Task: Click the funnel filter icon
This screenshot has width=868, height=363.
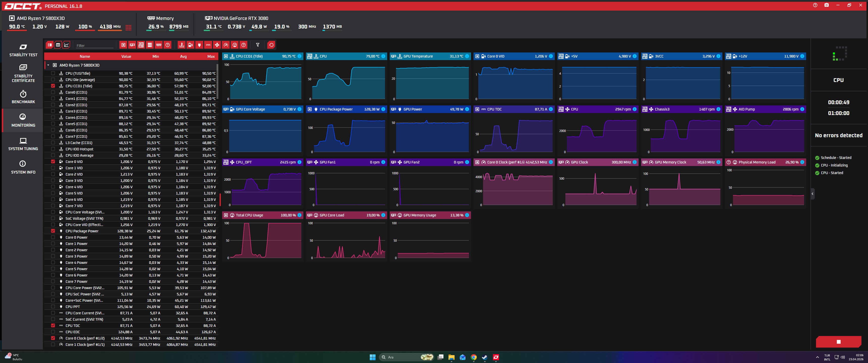Action: pos(258,45)
